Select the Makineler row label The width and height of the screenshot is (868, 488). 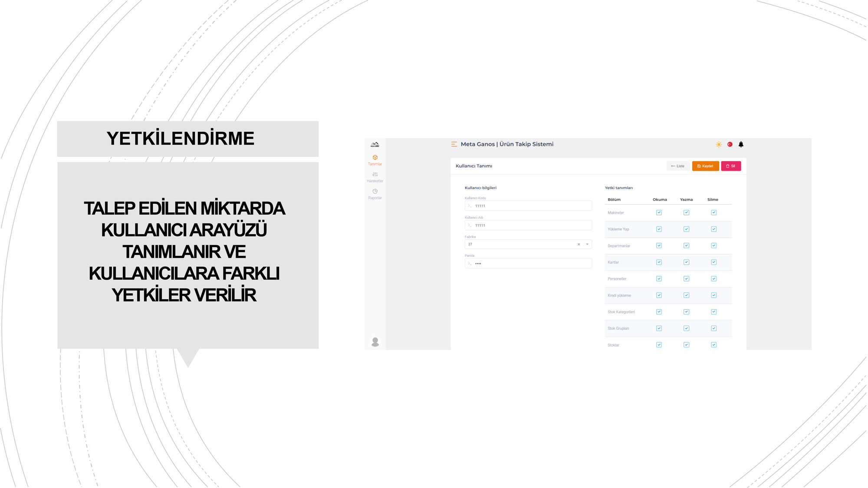[x=616, y=213]
